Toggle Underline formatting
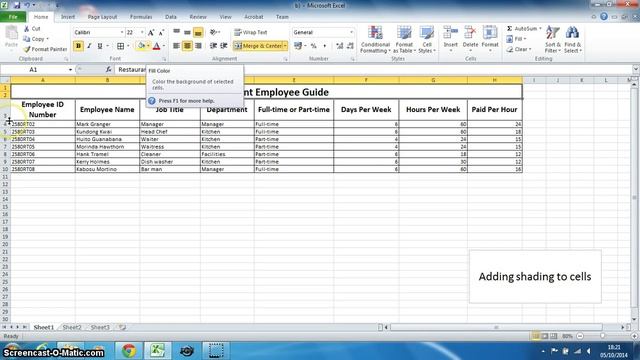The width and height of the screenshot is (640, 360). click(100, 46)
